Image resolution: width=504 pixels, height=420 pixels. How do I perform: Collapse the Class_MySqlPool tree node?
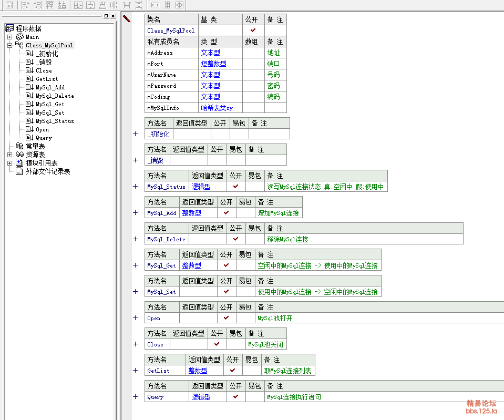coord(10,46)
